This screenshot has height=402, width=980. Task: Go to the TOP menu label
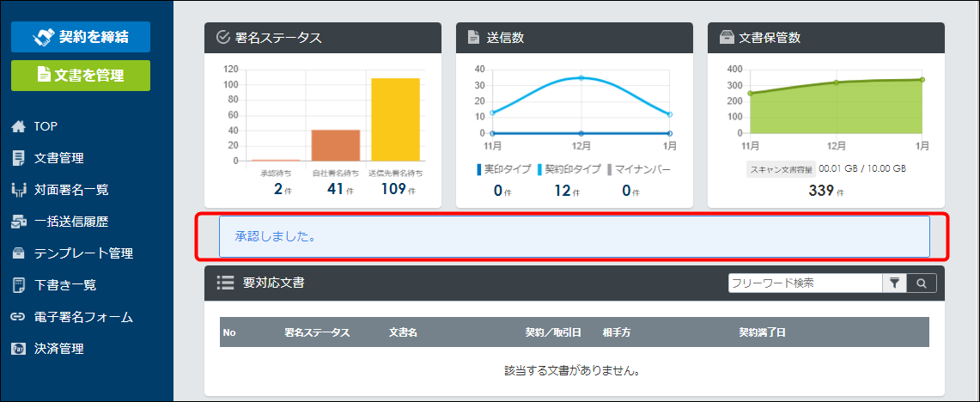coord(46,127)
